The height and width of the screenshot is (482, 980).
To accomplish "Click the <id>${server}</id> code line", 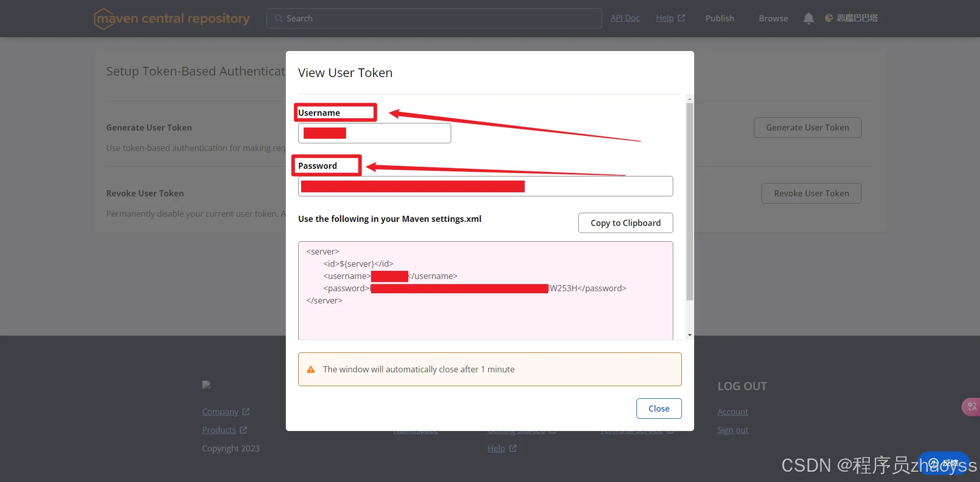I will pyautogui.click(x=358, y=264).
